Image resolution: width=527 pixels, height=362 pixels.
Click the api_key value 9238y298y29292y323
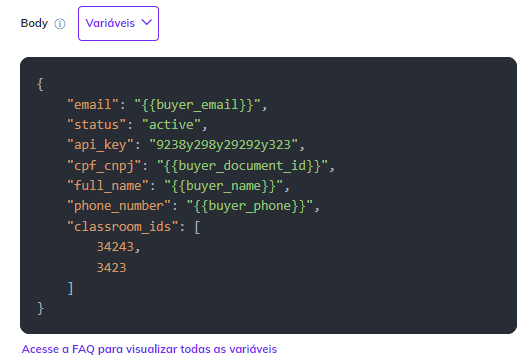224,145
